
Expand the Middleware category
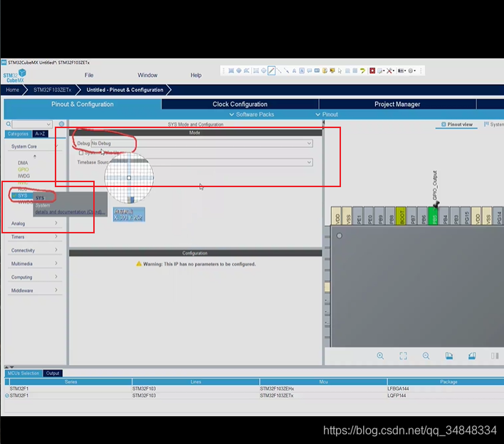pos(33,290)
